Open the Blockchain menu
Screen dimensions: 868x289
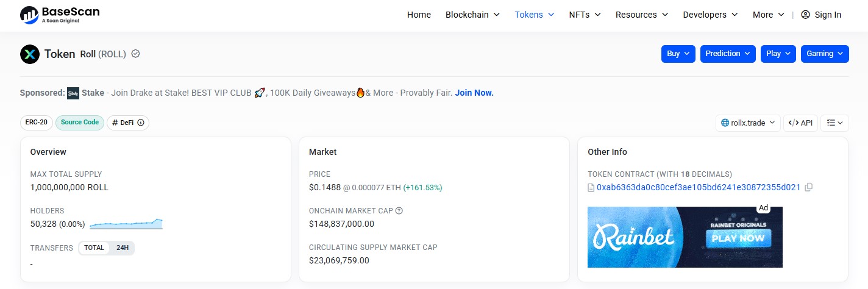point(472,15)
